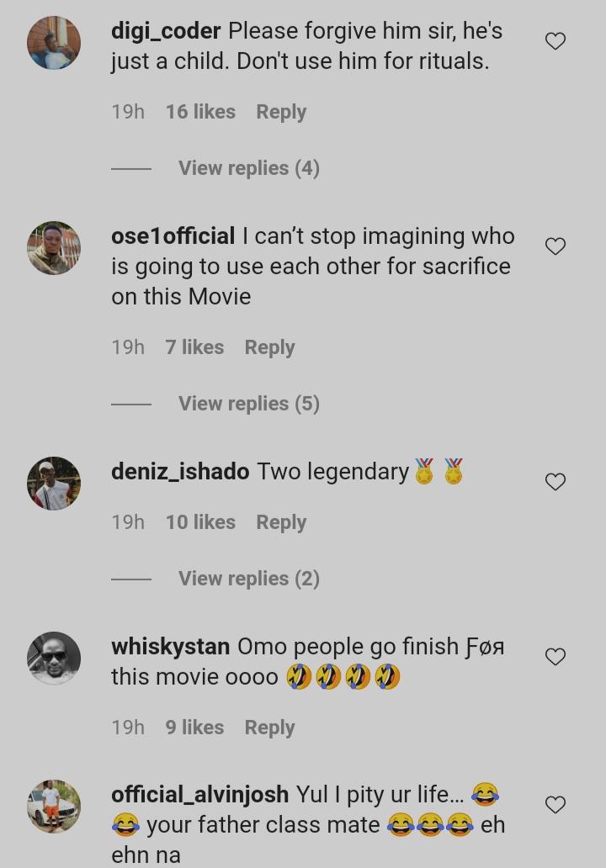Like digi_coder's comment with the heart
The height and width of the screenshot is (868, 606).
point(555,41)
